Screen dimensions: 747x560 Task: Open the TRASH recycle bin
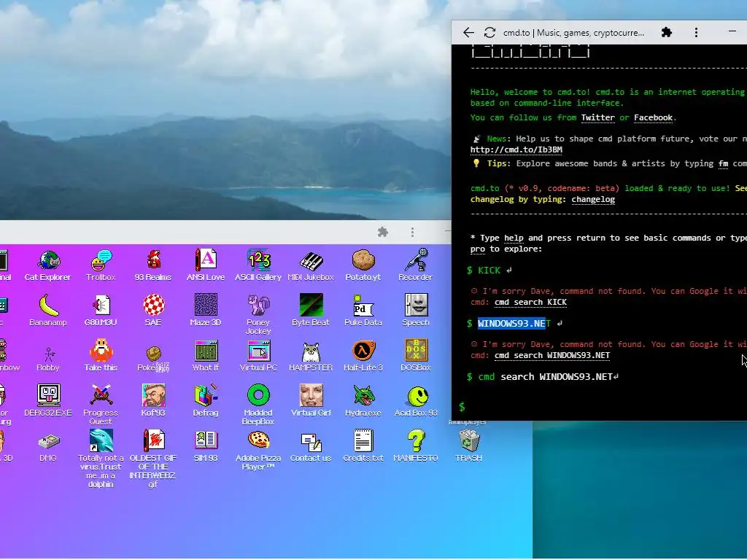point(469,447)
